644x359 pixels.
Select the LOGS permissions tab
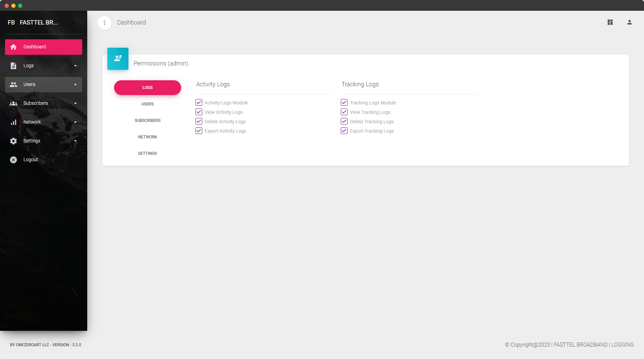click(x=148, y=88)
